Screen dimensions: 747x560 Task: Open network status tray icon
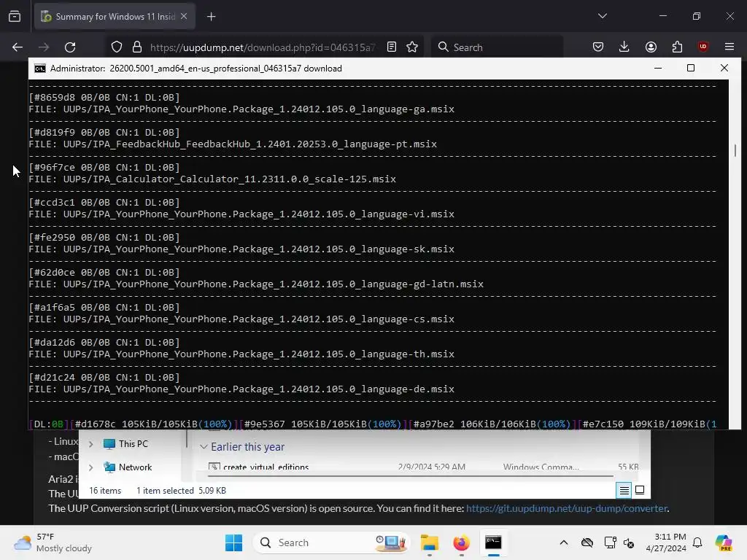[610, 542]
